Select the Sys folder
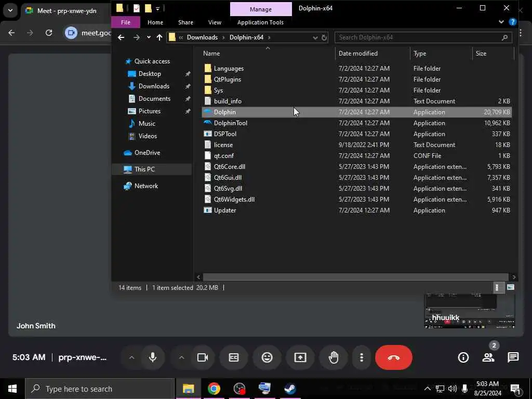The image size is (532, 399). 356,90
